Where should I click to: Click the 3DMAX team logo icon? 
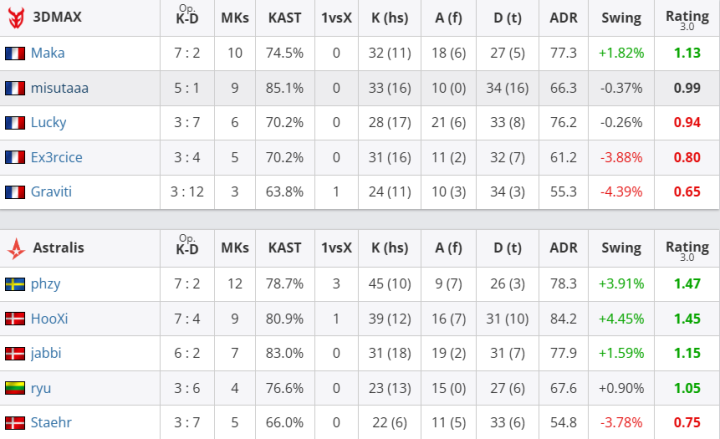point(15,18)
